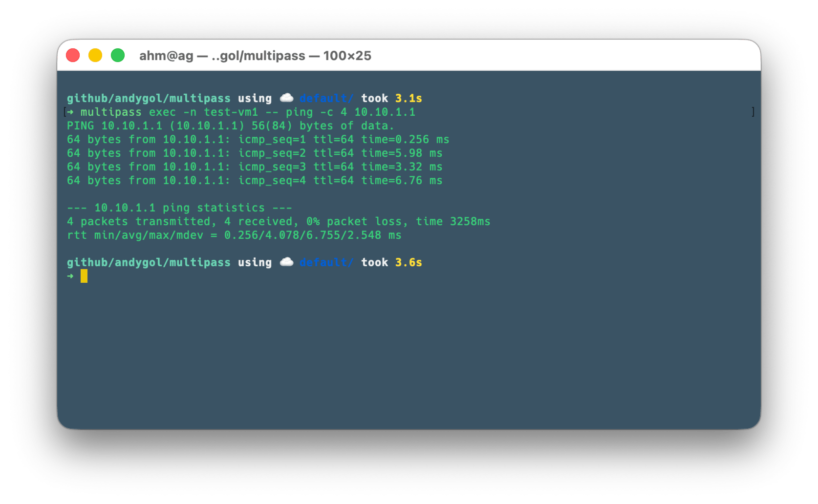Click the cloud icon in the first prompt line
The height and width of the screenshot is (504, 818).
pyautogui.click(x=287, y=97)
